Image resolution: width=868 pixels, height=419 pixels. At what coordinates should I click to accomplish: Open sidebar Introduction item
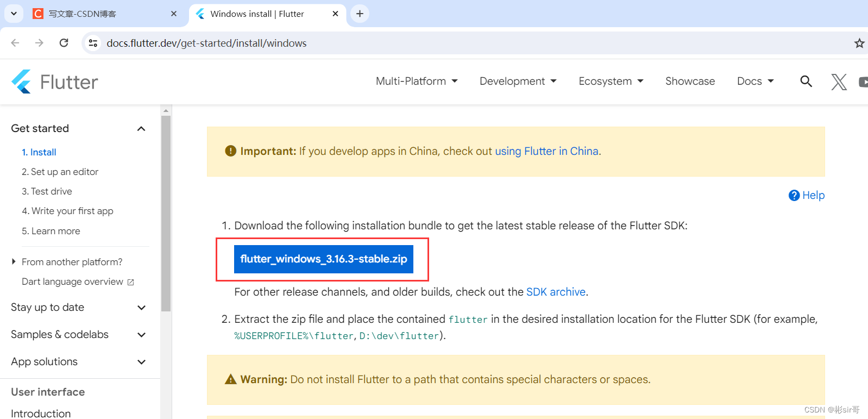tap(41, 413)
